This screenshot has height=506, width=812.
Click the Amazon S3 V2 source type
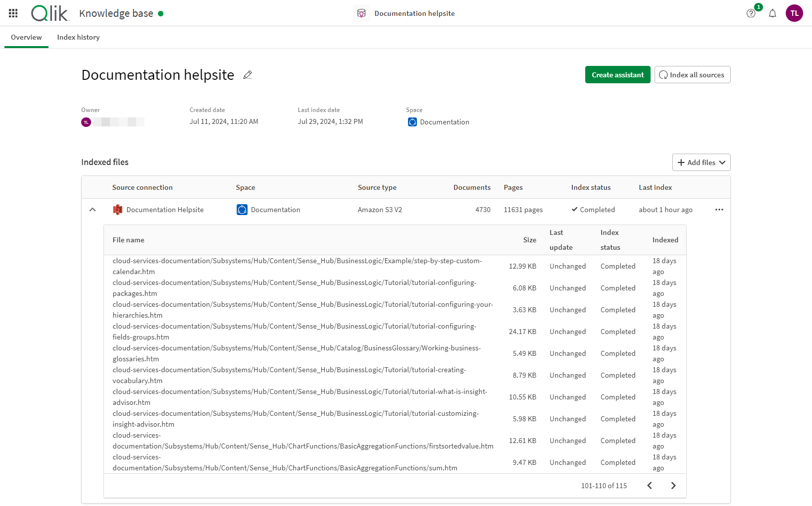pyautogui.click(x=380, y=210)
